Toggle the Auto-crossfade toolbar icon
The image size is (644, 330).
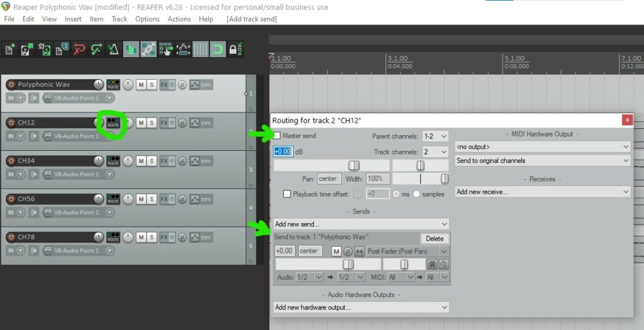pyautogui.click(x=131, y=50)
